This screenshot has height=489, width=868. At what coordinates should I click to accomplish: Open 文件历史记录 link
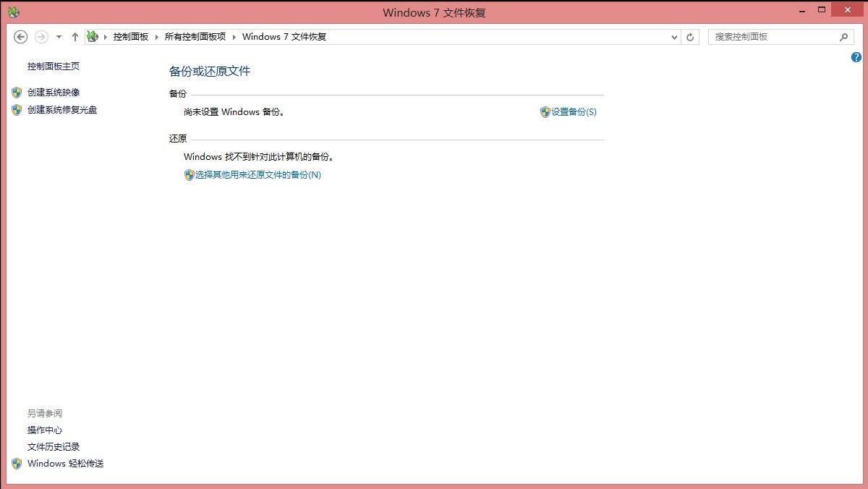(x=54, y=447)
